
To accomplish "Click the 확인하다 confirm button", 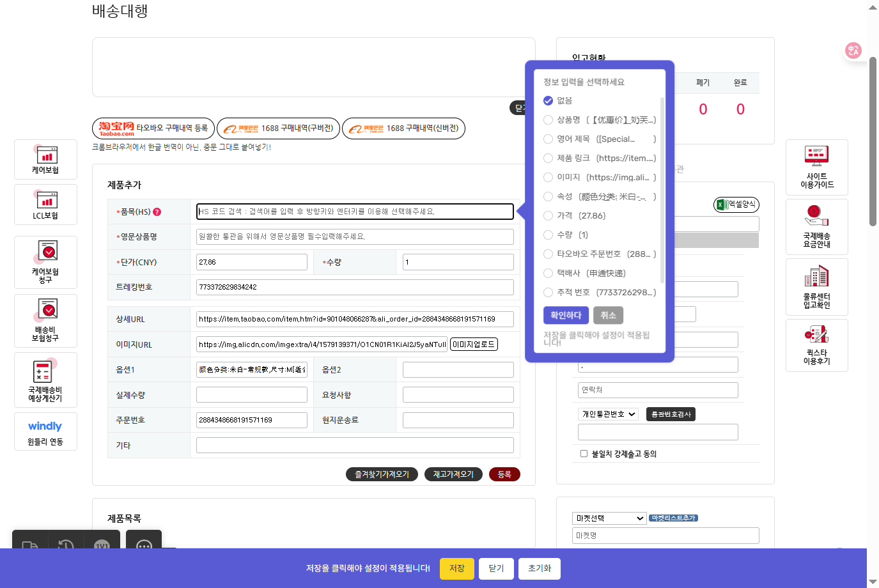I will click(566, 315).
